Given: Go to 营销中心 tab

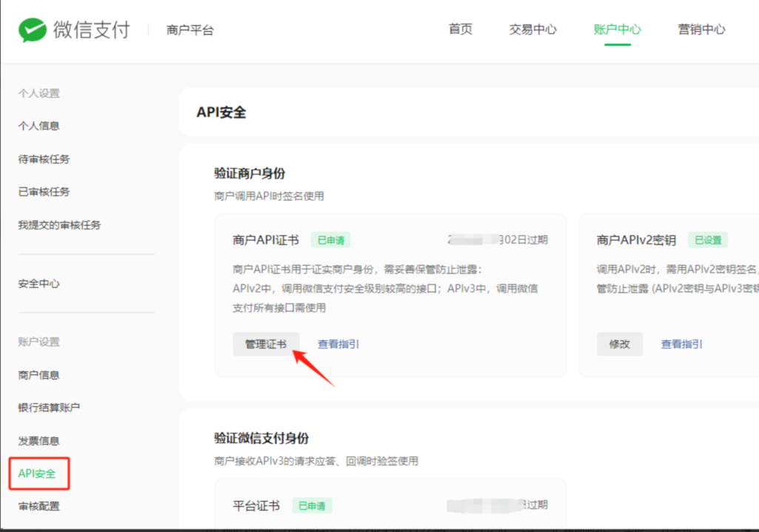Looking at the screenshot, I should (701, 29).
